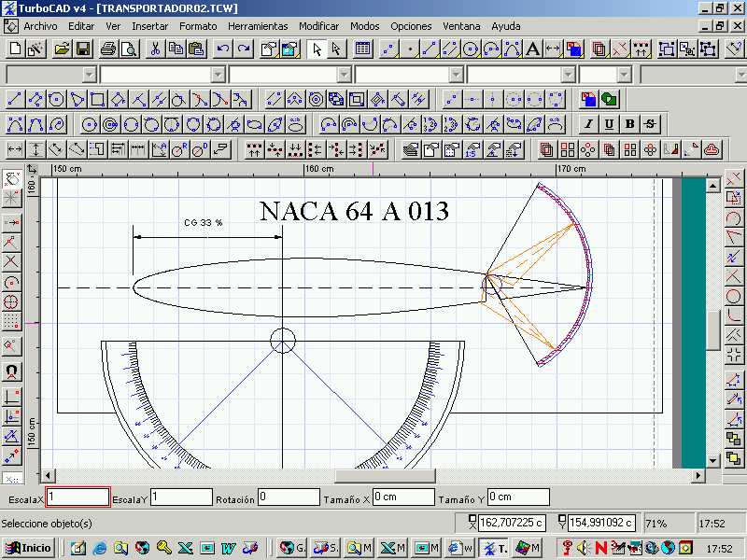Screen dimensions: 747x560
Task: Select the Bezier curve tool
Action: point(15,125)
